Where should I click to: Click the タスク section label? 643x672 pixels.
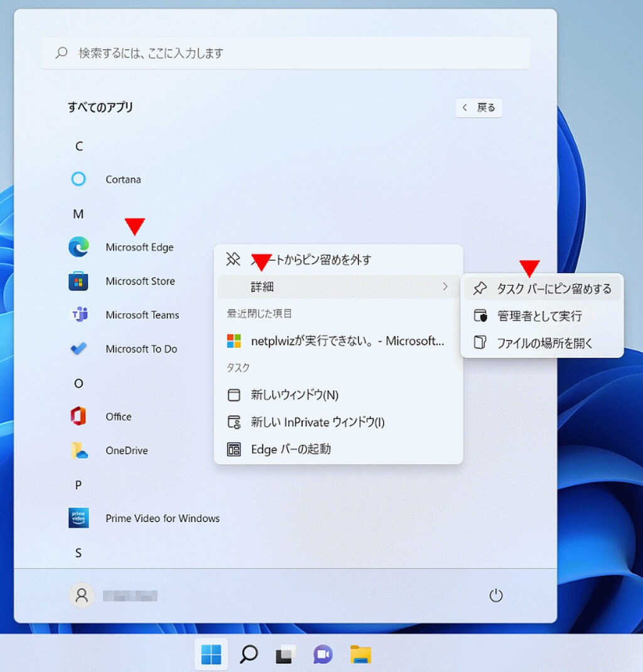point(238,368)
